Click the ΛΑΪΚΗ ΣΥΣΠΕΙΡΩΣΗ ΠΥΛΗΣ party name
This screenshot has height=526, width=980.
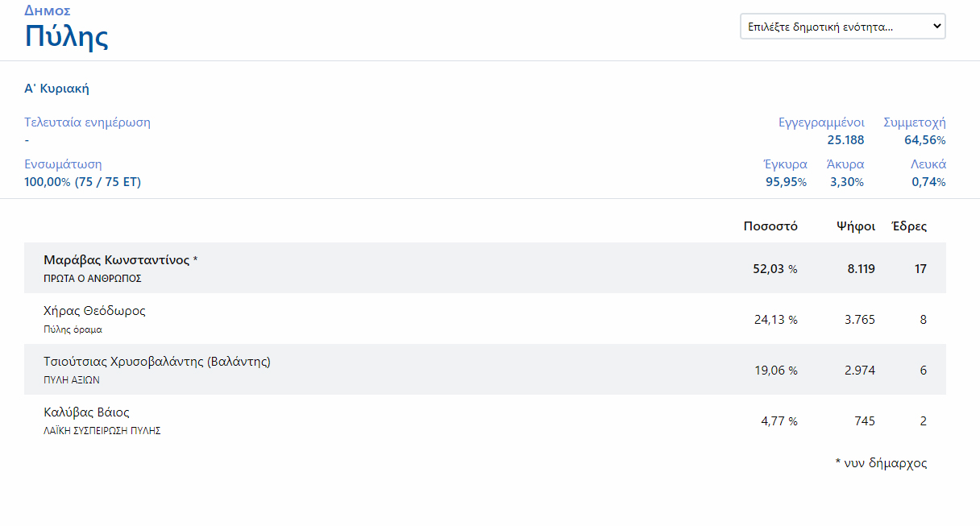[x=102, y=431]
